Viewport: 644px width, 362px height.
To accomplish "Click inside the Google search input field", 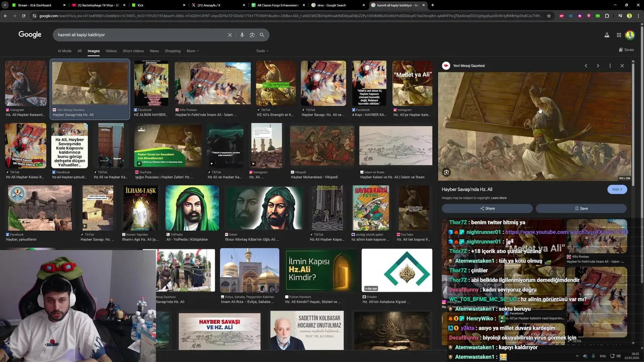I will (x=141, y=35).
